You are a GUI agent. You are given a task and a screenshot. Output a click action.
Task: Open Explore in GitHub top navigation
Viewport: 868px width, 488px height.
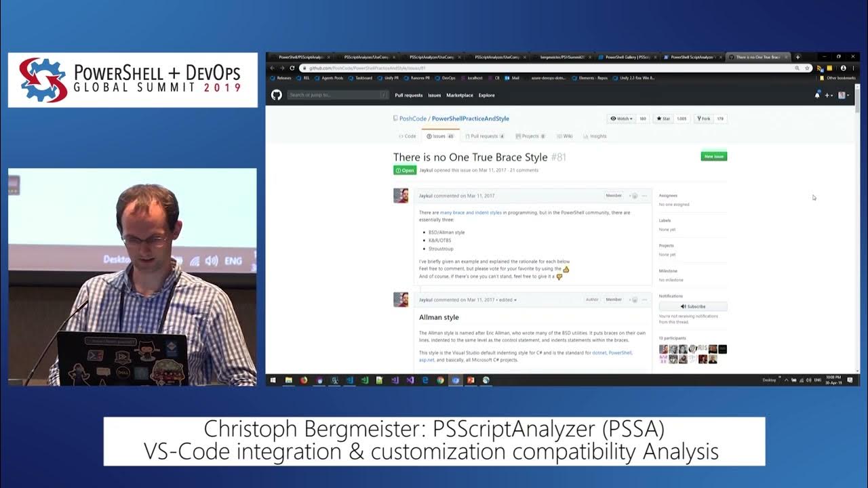click(x=486, y=96)
